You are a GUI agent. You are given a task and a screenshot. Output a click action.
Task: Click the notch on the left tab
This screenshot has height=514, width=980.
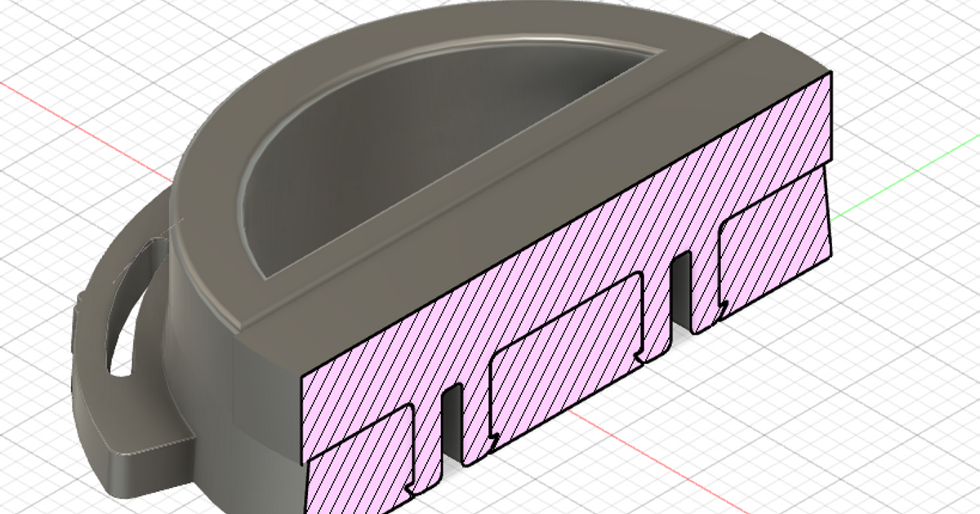(408, 490)
